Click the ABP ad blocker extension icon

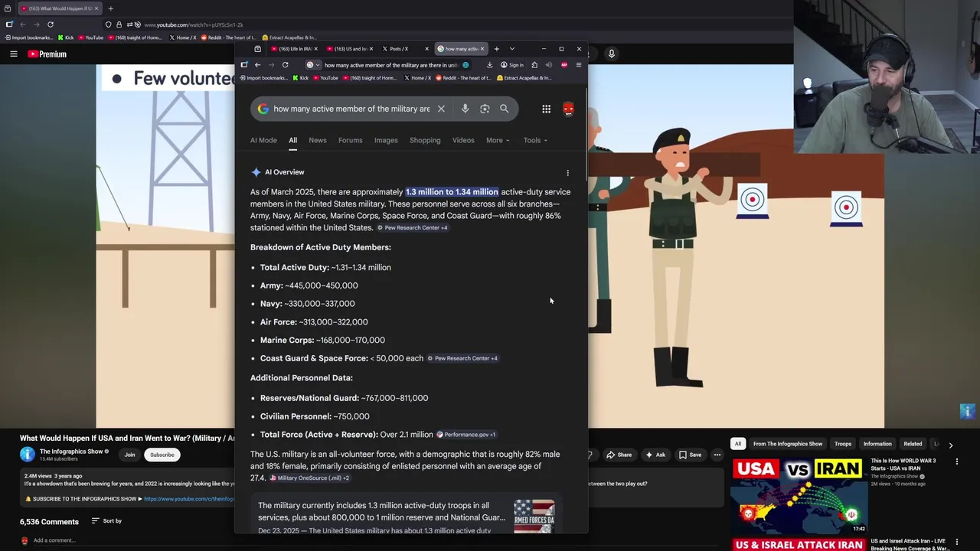pyautogui.click(x=564, y=65)
